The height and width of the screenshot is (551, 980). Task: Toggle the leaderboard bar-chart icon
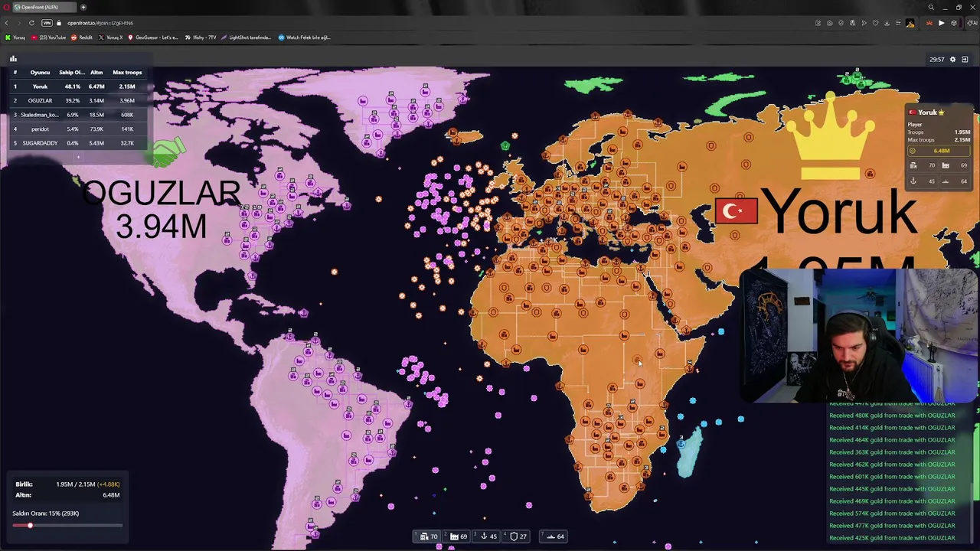[x=13, y=59]
